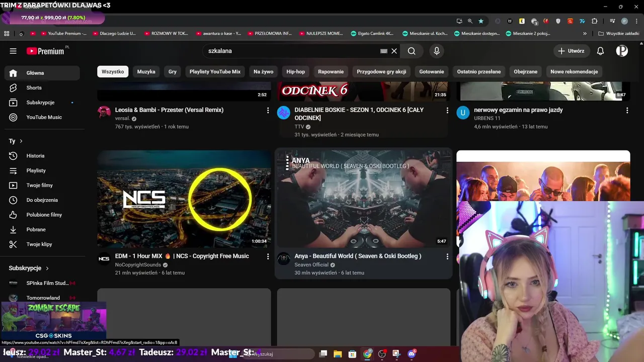The height and width of the screenshot is (362, 644).
Task: Go to the YouTube Premium logo home
Action: pos(45,51)
